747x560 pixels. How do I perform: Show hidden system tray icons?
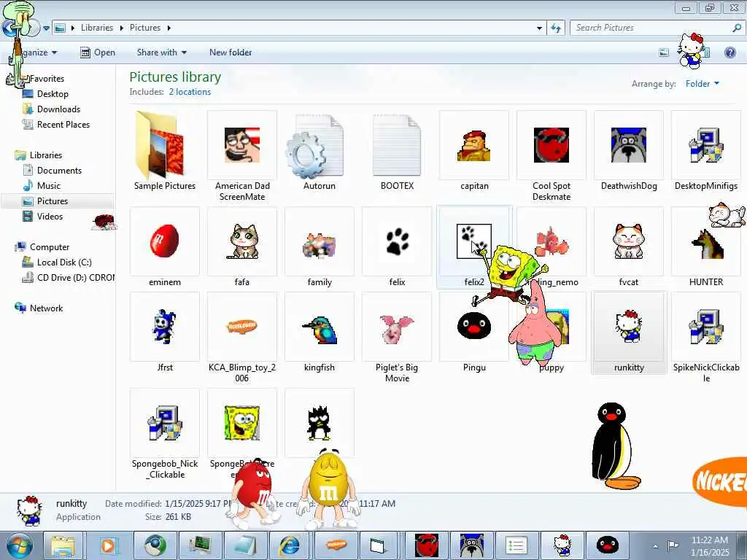tap(656, 546)
